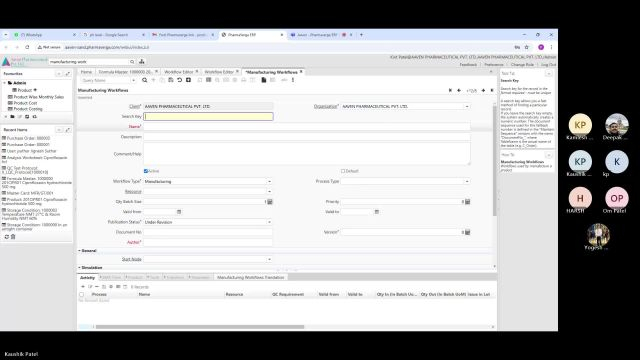Click in the Search Key input field

pos(208,117)
